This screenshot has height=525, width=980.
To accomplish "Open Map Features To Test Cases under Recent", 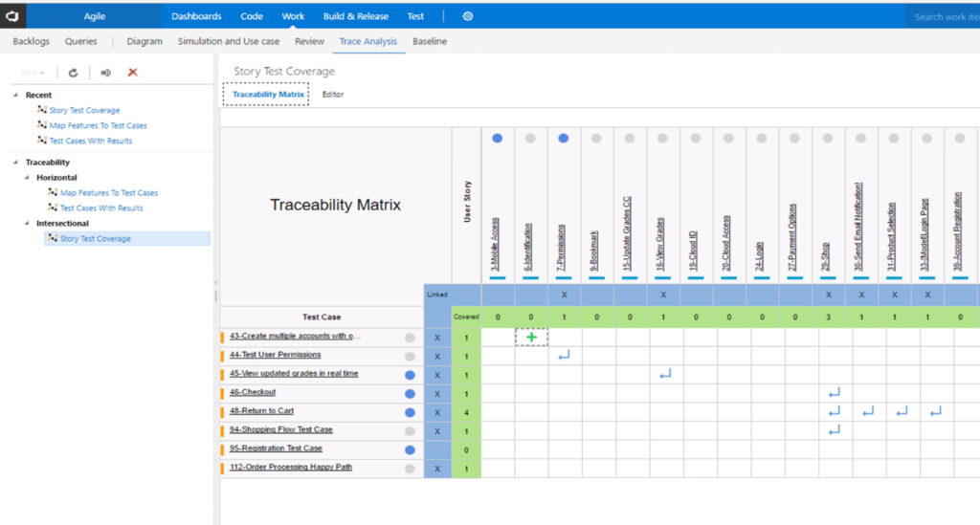I will [98, 125].
